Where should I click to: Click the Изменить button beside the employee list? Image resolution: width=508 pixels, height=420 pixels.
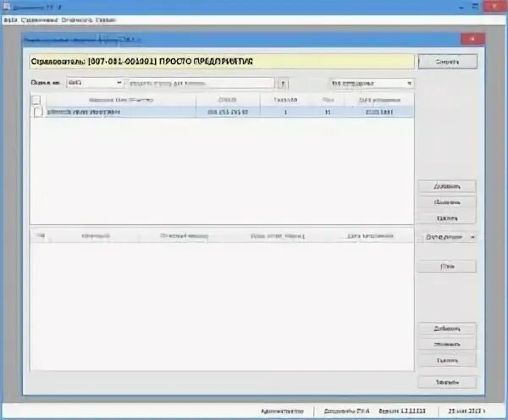tap(447, 202)
